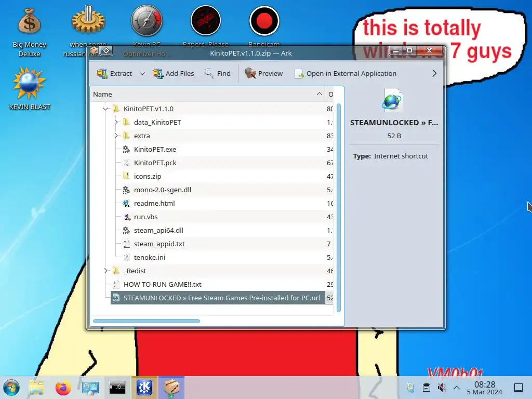Select the KinitoPET.exe file icon
Screen dimensions: 532x399
click(x=126, y=149)
